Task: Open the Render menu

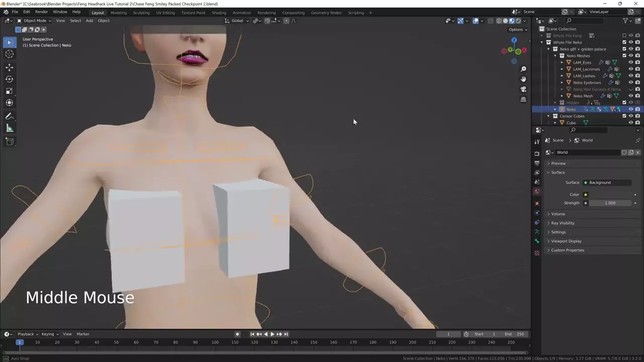Action: click(x=41, y=12)
